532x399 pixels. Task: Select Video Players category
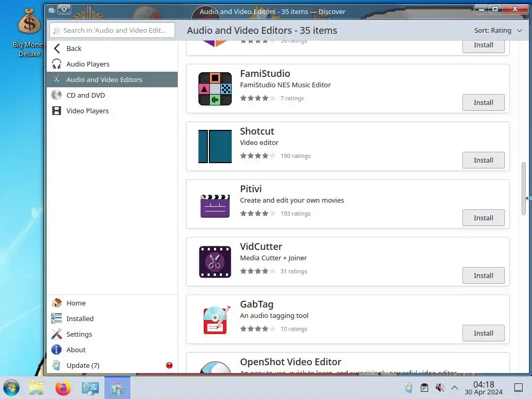click(x=112, y=111)
